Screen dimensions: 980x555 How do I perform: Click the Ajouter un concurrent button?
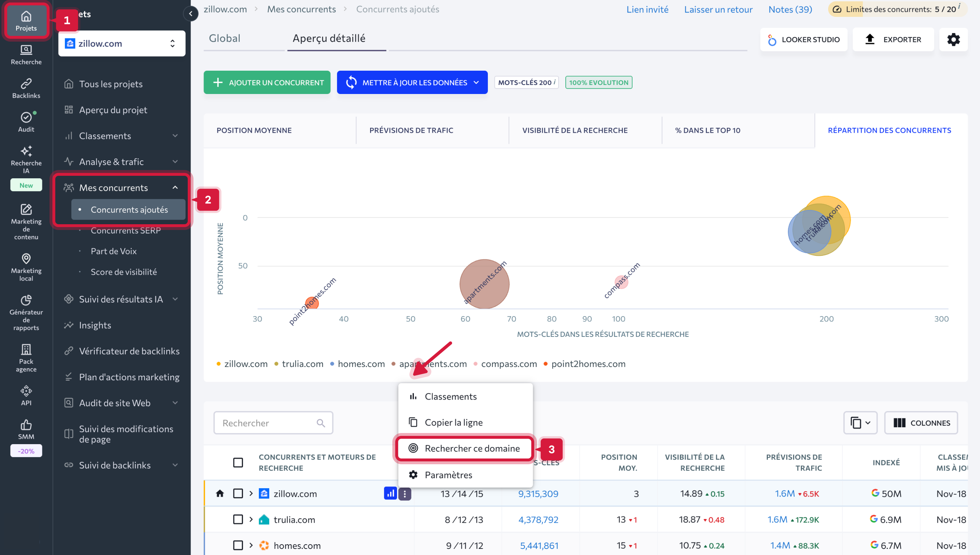pos(267,83)
